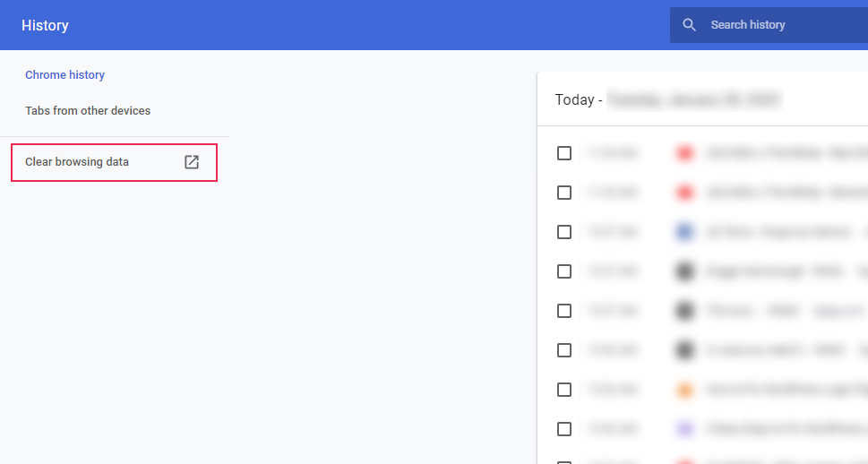Open the sixth history entry's title link
Image resolution: width=868 pixels, height=464 pixels.
(779, 350)
